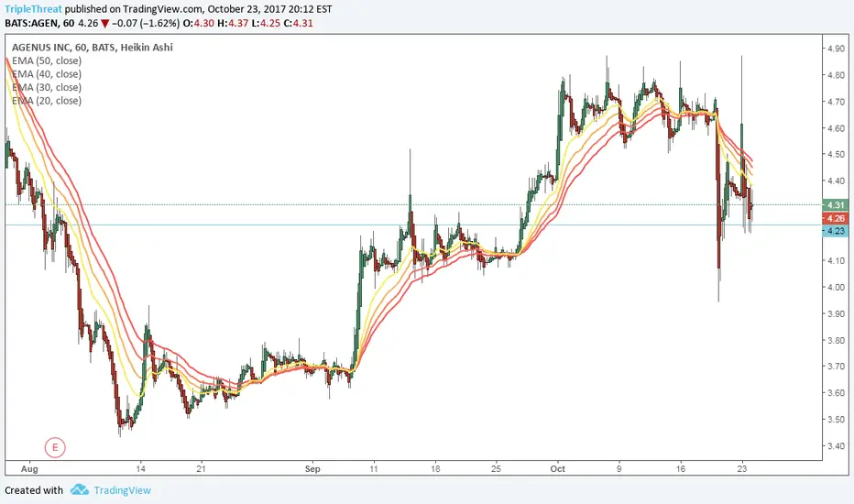
Task: Click the Sep date label on time axis
Action: coord(312,468)
